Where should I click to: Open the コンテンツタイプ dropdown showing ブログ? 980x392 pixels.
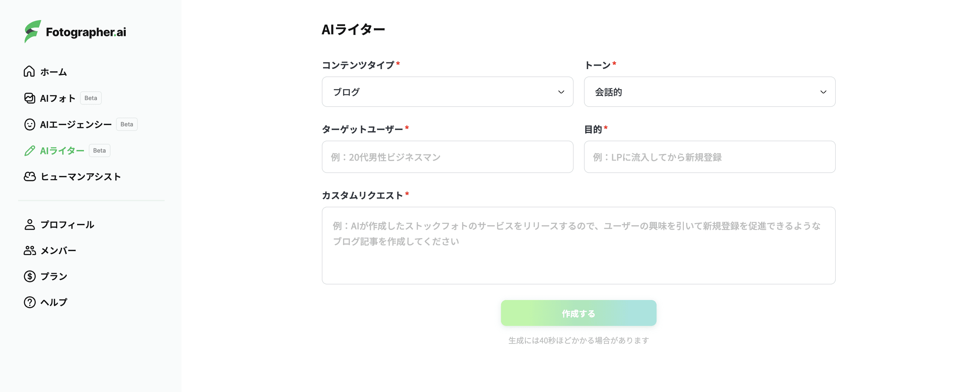(x=447, y=92)
